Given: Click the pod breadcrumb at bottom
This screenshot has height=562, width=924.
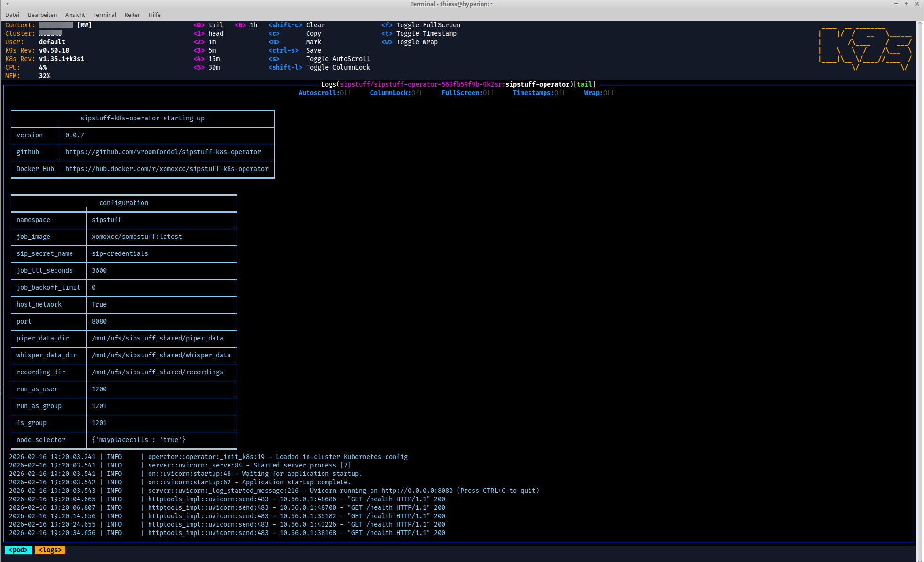Looking at the screenshot, I should tap(18, 550).
